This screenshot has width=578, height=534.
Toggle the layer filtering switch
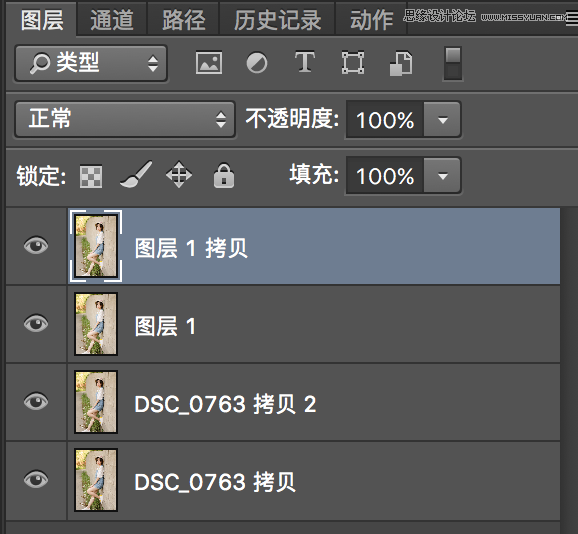pyautogui.click(x=453, y=63)
